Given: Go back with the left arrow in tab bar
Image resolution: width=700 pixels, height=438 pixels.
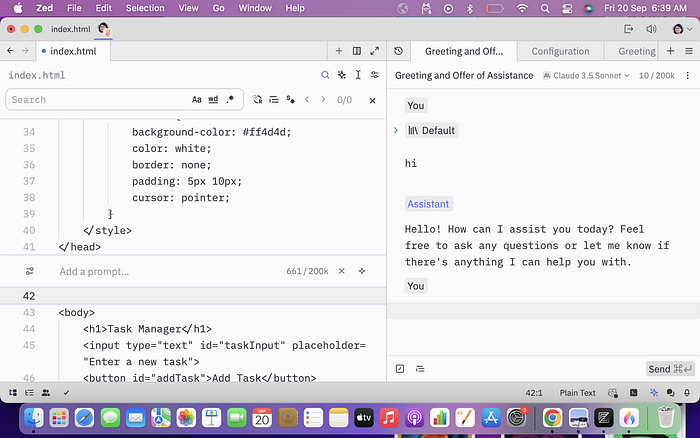Looking at the screenshot, I should point(10,51).
